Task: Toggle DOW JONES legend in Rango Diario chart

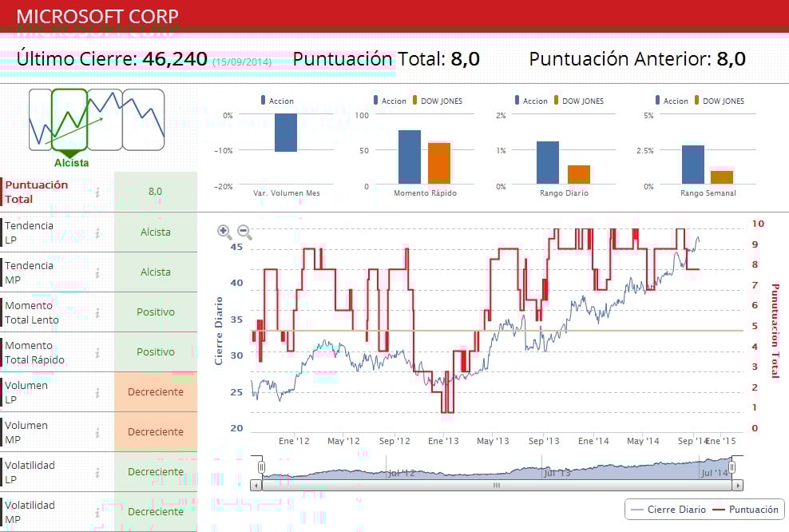Action: (x=579, y=101)
